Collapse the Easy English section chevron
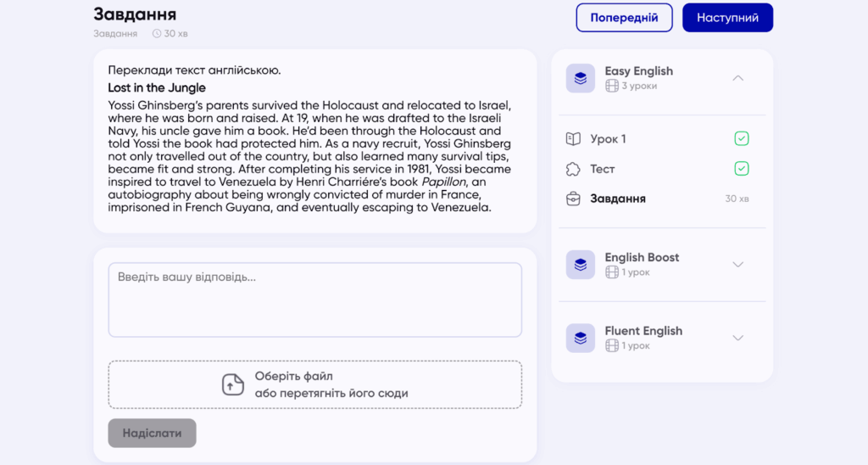 point(737,78)
